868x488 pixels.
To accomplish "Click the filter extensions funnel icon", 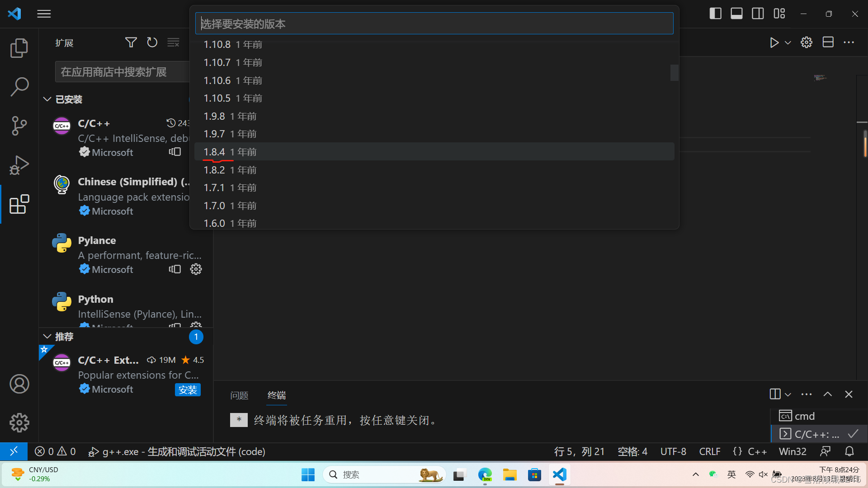I will (x=131, y=42).
